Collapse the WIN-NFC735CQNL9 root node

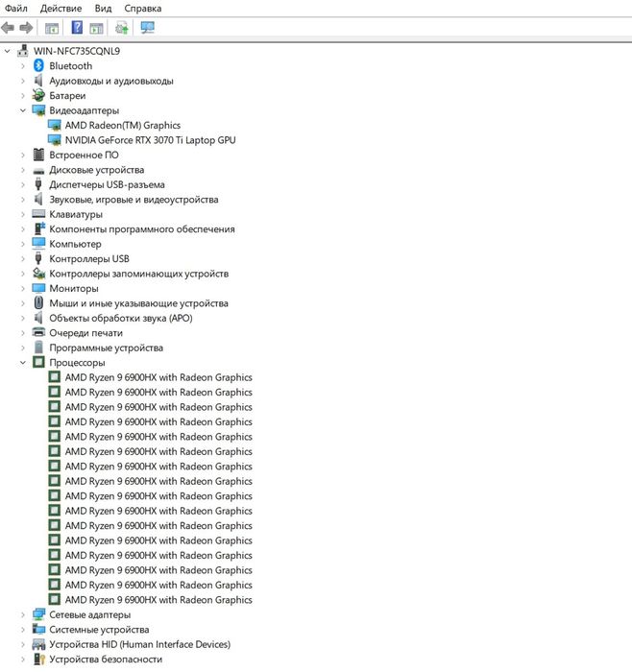tap(7, 51)
